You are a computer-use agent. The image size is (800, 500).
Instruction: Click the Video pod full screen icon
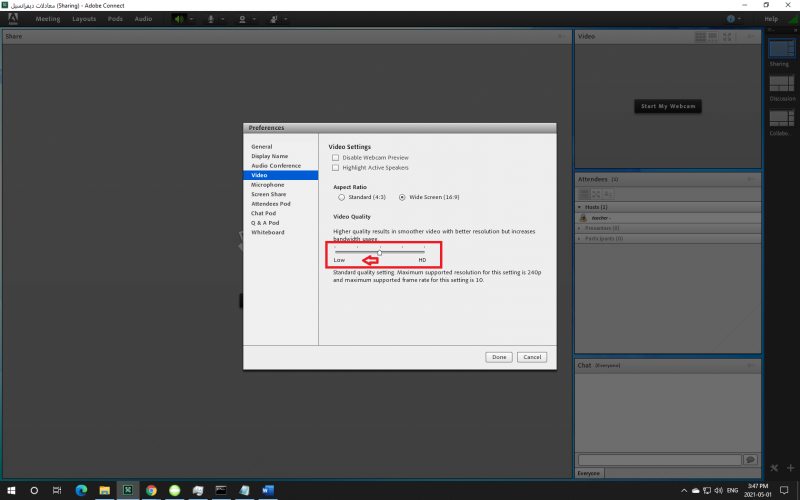tap(728, 37)
